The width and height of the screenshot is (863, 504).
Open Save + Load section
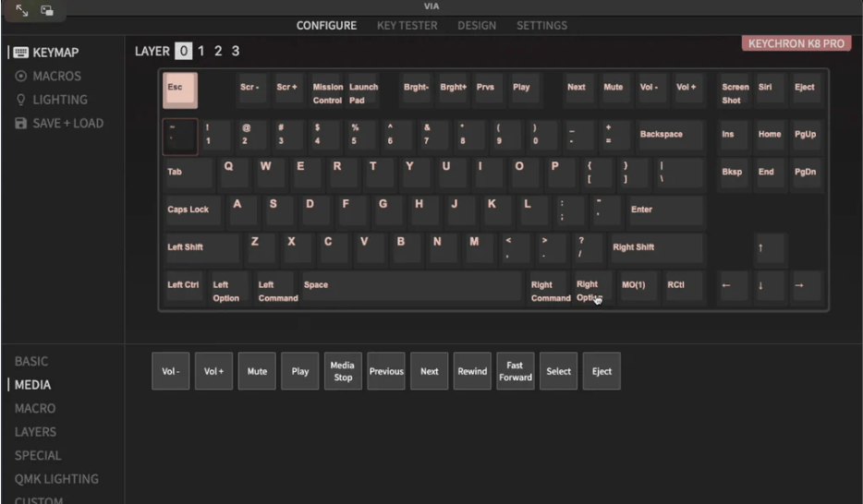(x=59, y=123)
